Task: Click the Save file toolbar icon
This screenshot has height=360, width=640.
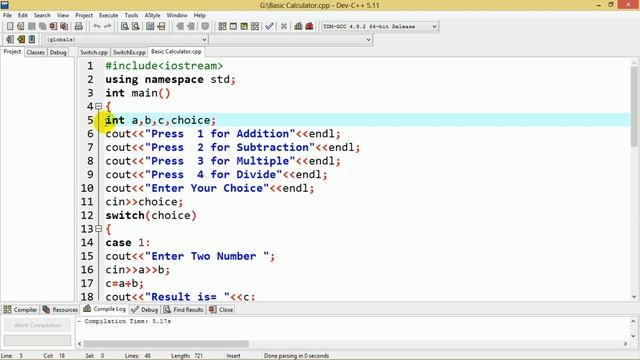Action: click(31, 26)
